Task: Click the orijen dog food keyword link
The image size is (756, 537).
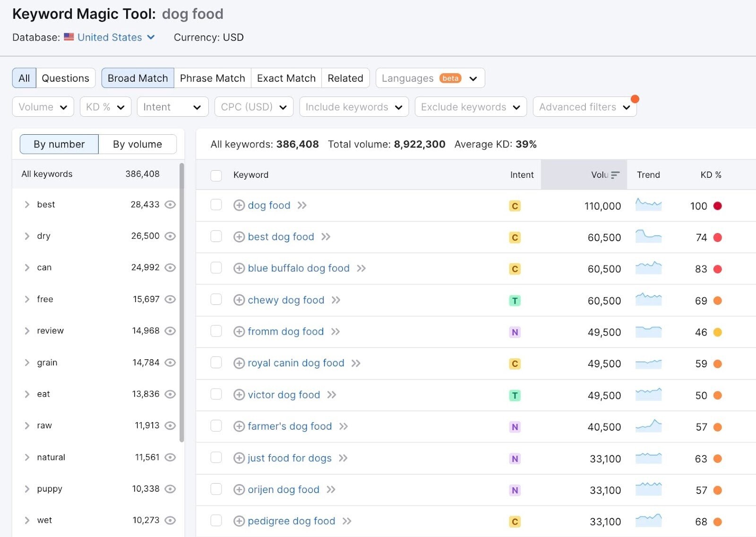Action: pyautogui.click(x=283, y=490)
